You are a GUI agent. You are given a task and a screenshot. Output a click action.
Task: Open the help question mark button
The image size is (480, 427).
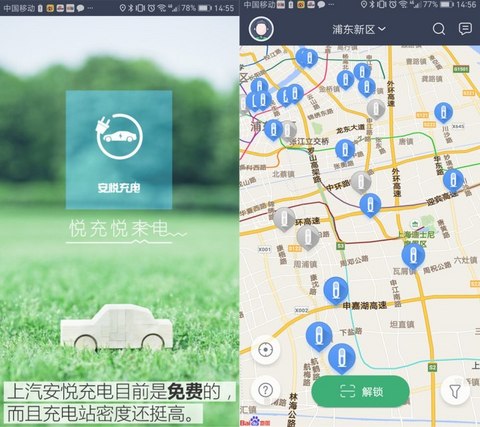point(266,390)
